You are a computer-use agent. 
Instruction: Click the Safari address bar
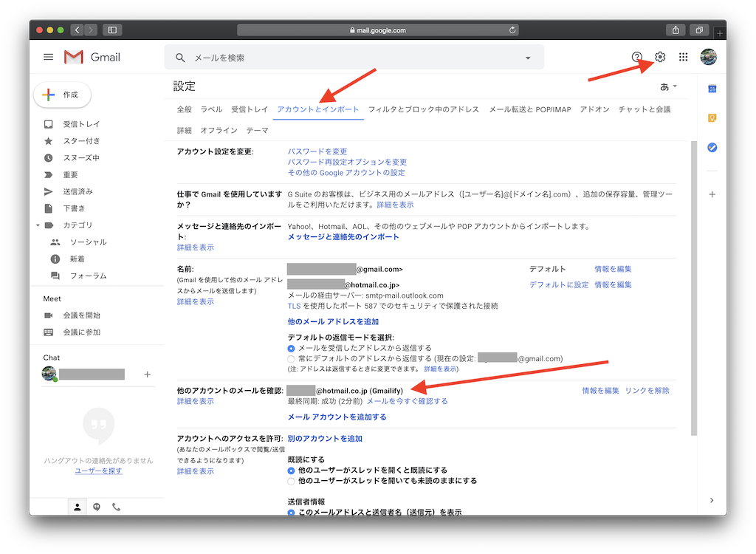click(378, 30)
